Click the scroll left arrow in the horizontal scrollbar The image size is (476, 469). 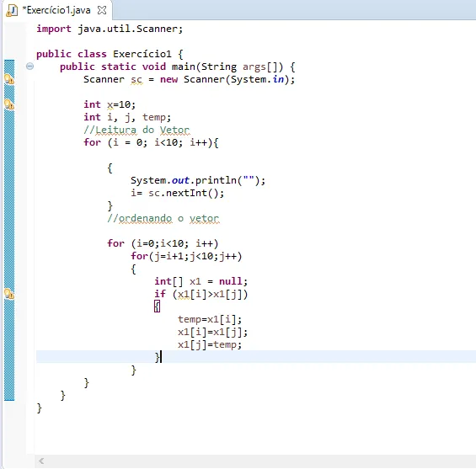(x=41, y=461)
